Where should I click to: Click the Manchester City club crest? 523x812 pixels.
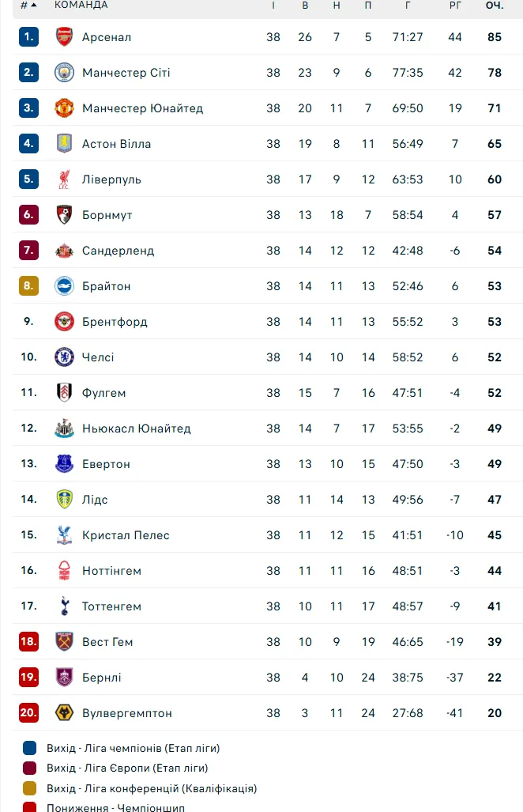(64, 73)
